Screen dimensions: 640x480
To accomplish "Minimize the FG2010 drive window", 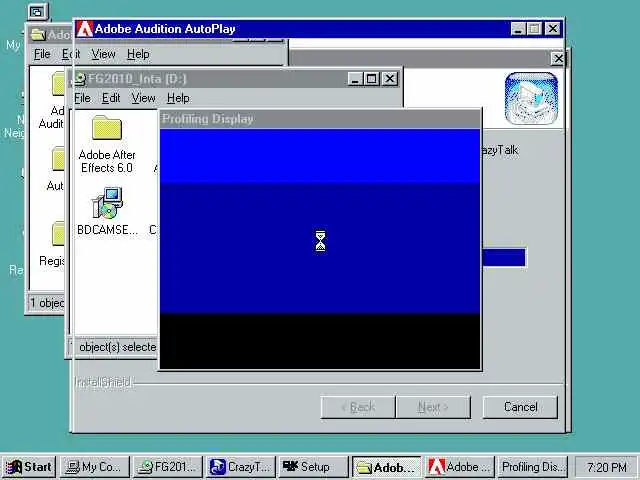I will pyautogui.click(x=355, y=79).
